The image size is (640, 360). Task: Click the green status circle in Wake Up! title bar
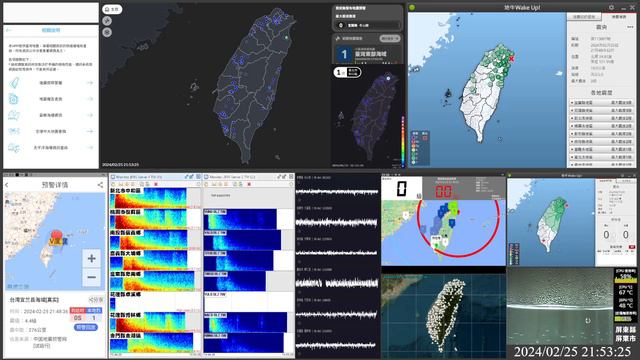pos(412,7)
